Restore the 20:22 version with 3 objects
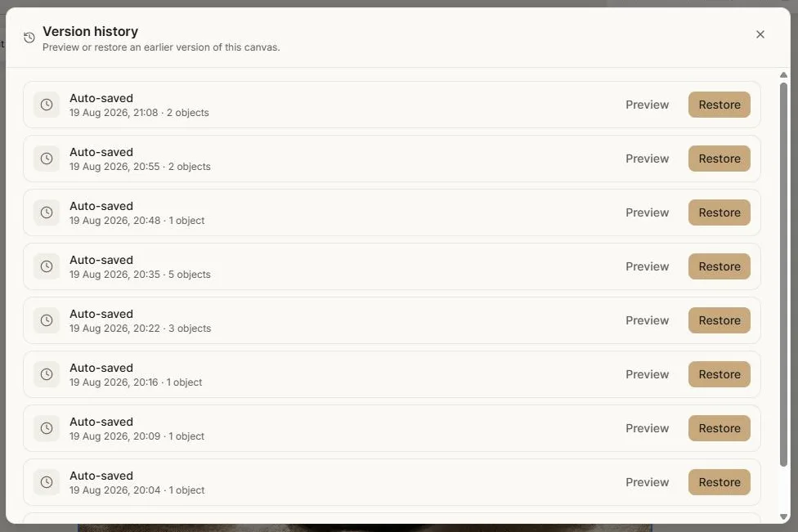798x532 pixels. (x=720, y=320)
